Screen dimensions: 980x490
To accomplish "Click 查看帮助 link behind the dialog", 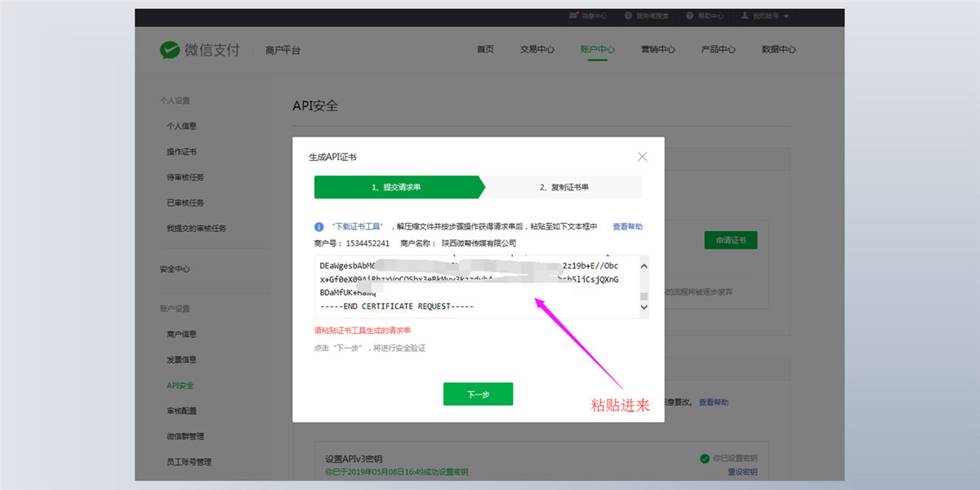I will [x=714, y=403].
